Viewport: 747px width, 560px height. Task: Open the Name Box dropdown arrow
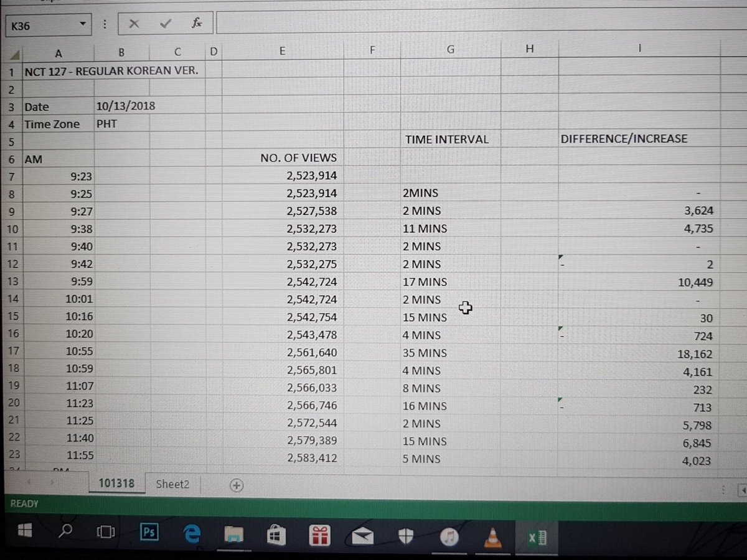coord(82,25)
